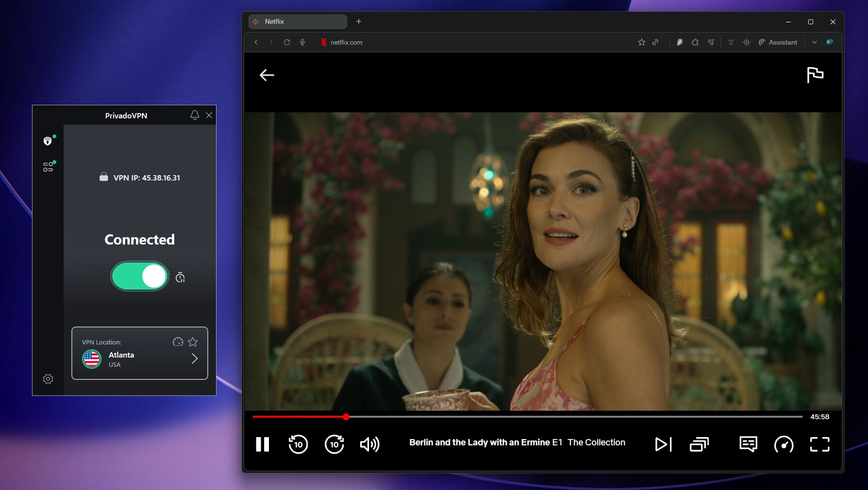Open a new browser tab
Image resolution: width=868 pixels, height=490 pixels.
click(359, 21)
